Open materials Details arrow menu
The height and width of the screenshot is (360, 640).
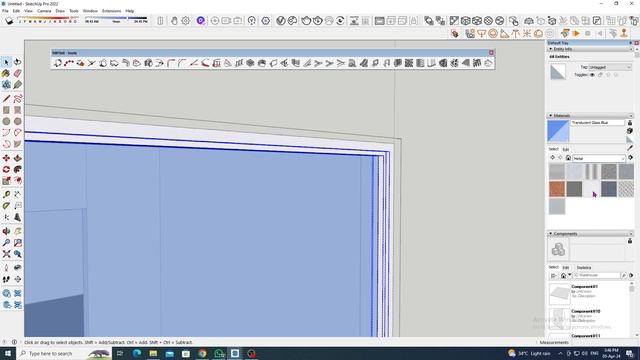631,158
